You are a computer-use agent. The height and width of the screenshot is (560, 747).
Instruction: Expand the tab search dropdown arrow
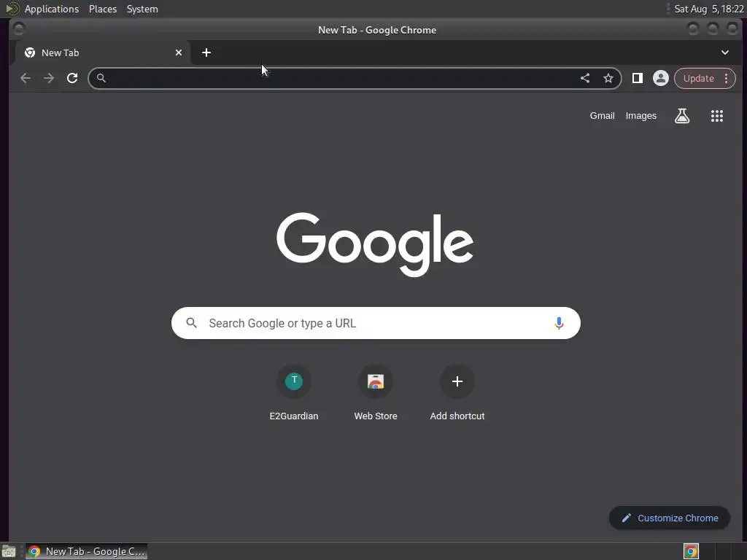click(x=724, y=52)
